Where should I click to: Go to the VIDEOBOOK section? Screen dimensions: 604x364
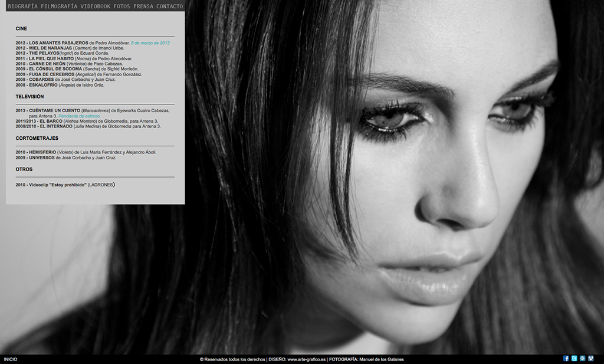tap(96, 6)
